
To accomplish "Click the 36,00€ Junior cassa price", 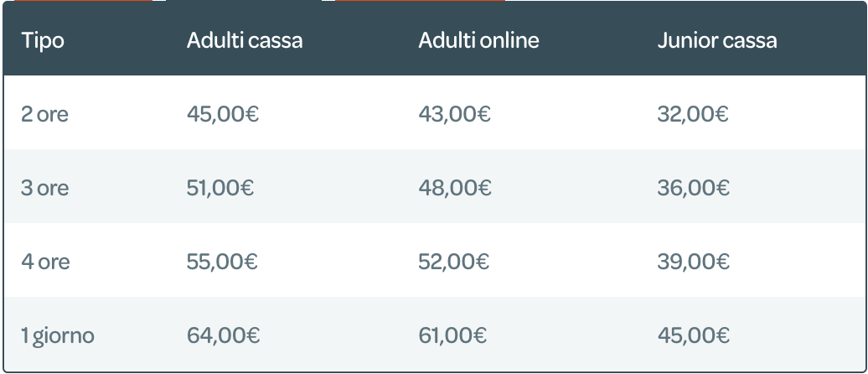I will pos(694,188).
